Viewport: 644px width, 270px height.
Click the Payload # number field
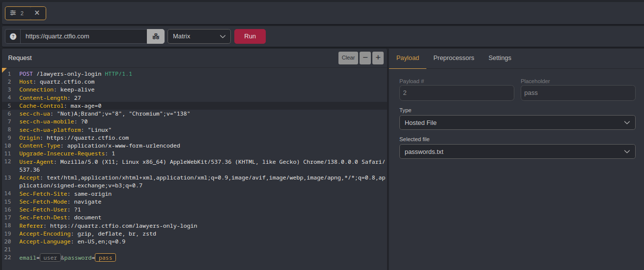[x=456, y=93]
